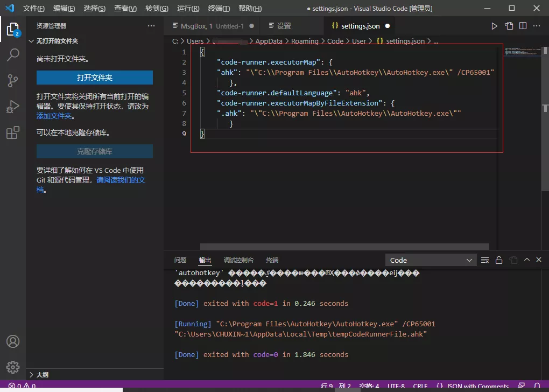Split the editor using the split icon
This screenshot has height=392, width=549.
click(522, 25)
